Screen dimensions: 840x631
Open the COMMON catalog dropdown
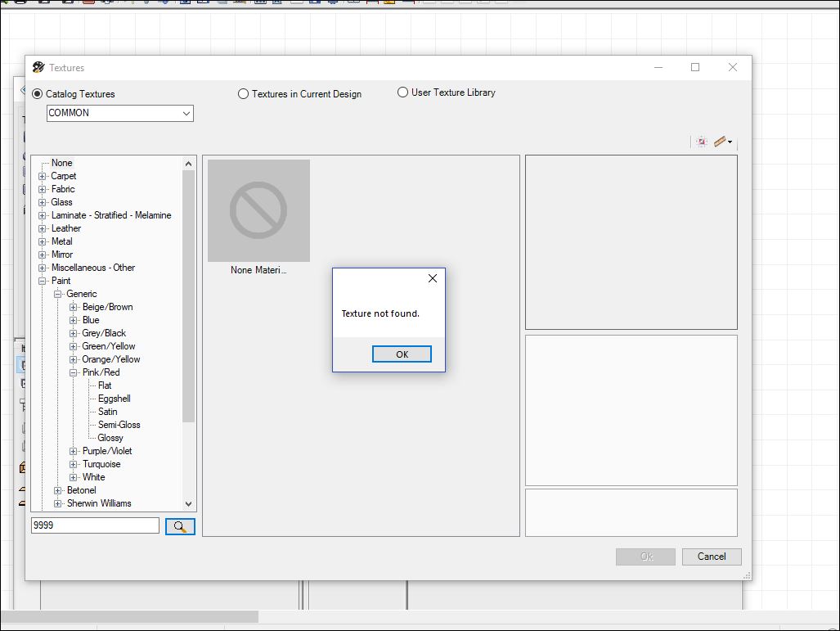point(186,113)
